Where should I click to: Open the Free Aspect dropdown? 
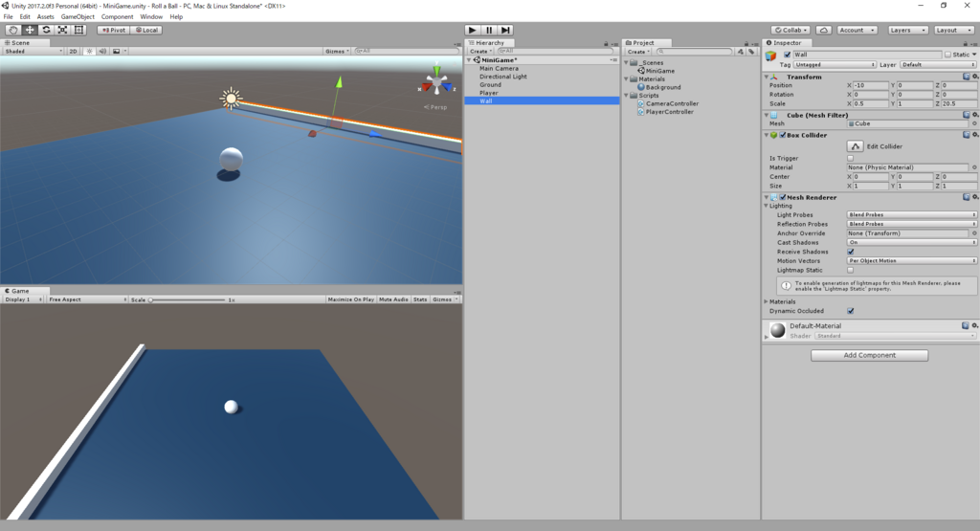(87, 299)
